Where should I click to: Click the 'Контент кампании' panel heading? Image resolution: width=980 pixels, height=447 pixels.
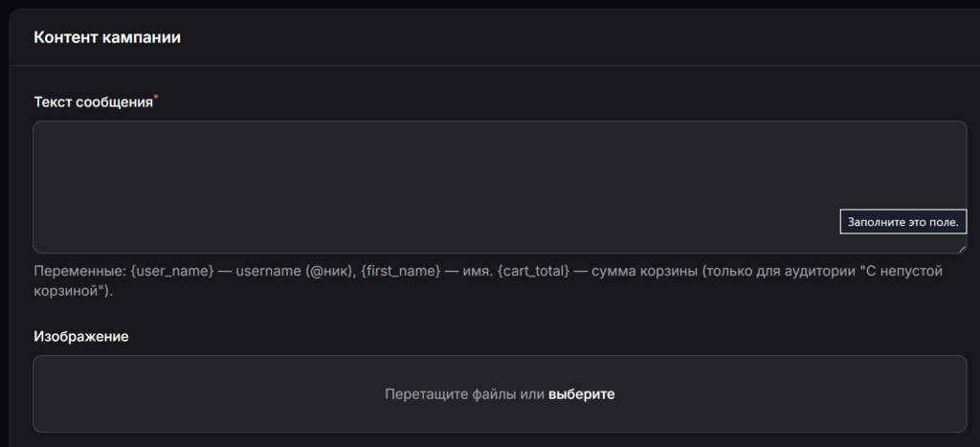107,37
